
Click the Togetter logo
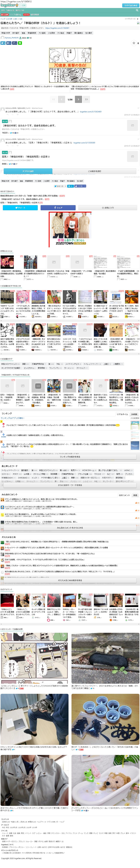pos(9,5)
